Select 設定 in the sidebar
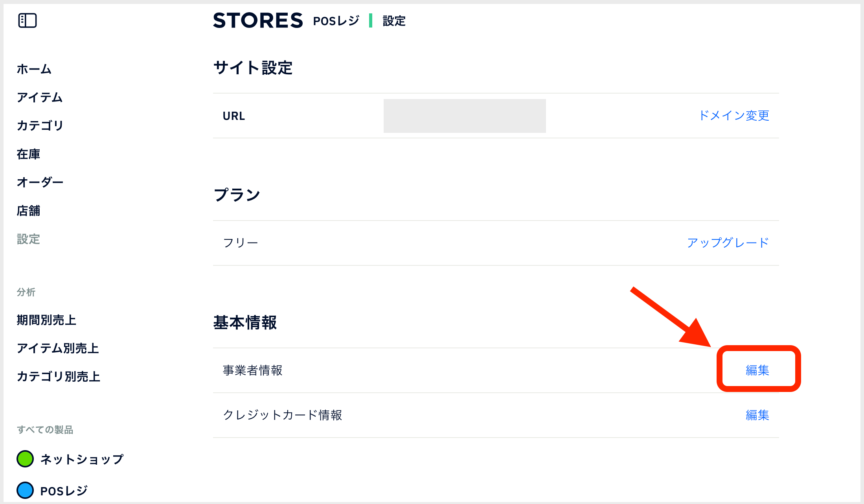The height and width of the screenshot is (504, 864). (x=28, y=239)
